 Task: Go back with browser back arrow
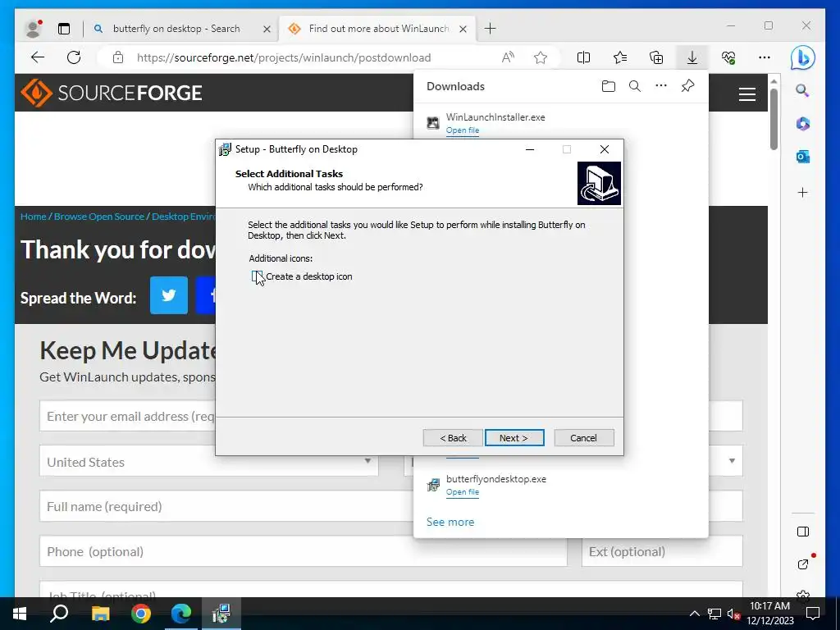coord(38,57)
